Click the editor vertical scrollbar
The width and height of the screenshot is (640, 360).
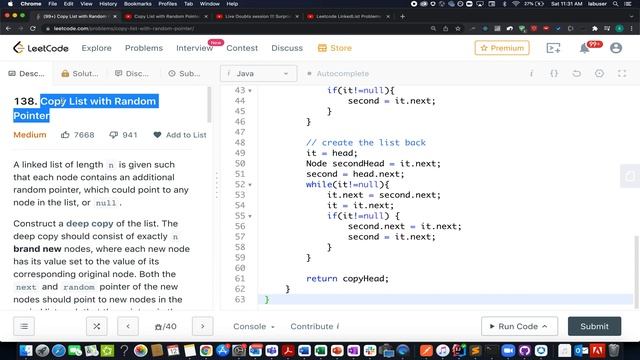coord(636,271)
